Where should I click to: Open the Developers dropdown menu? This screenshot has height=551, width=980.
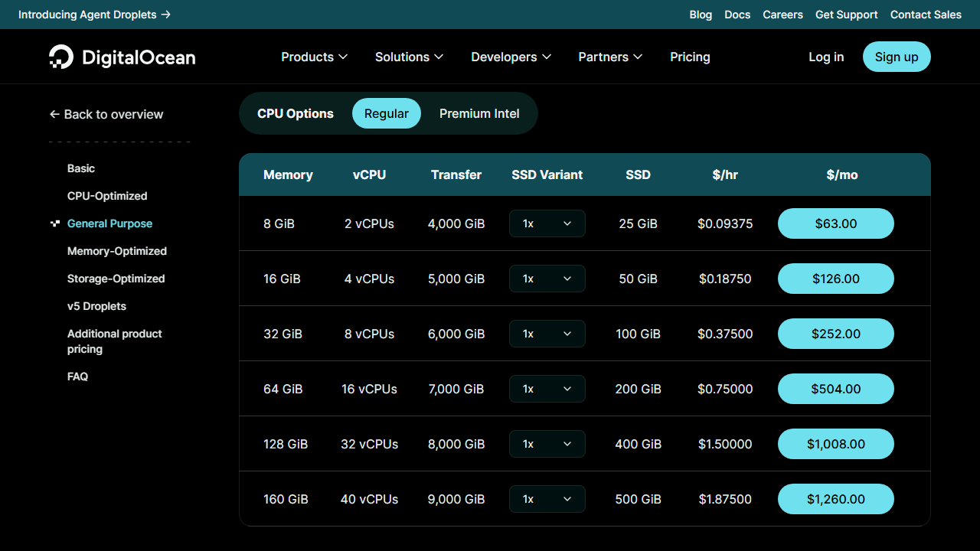coord(511,57)
